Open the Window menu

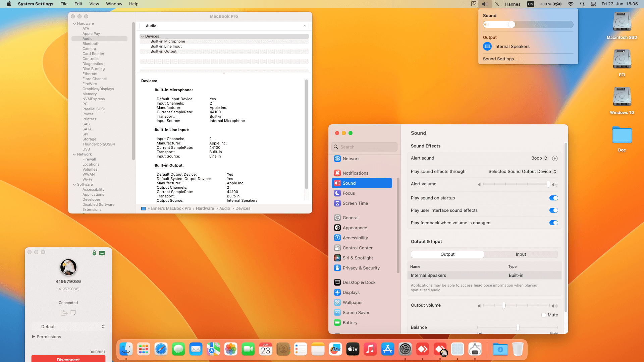tap(114, 4)
